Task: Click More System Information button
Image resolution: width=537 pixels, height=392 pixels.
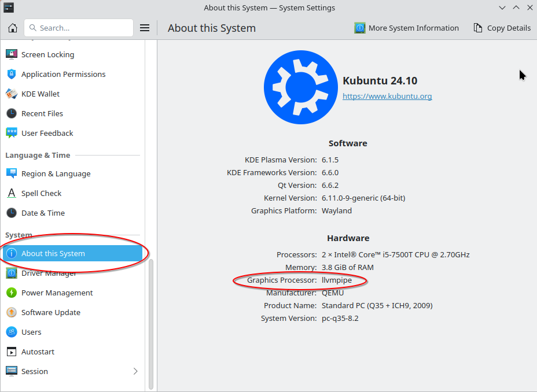Action: (407, 28)
